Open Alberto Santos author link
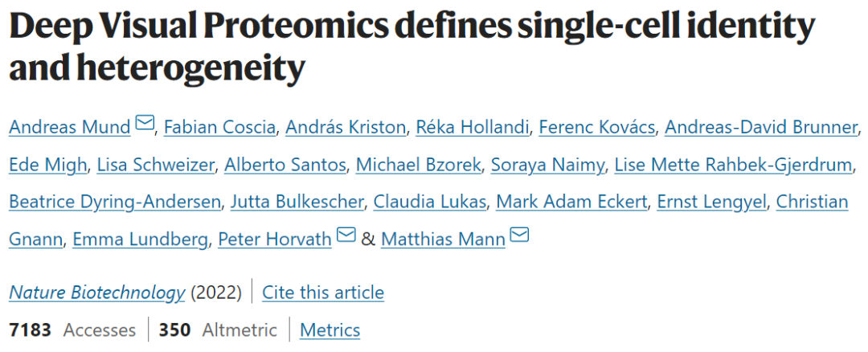Viewport: 868px width, 352px height. tap(285, 164)
